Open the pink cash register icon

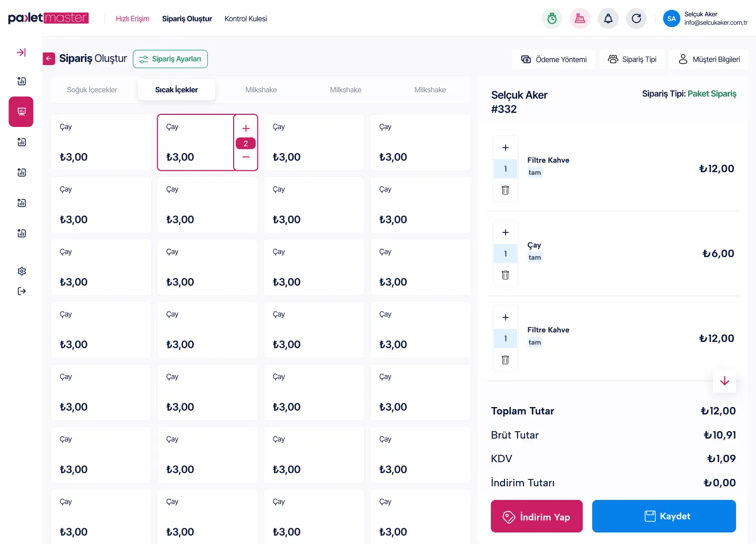coord(580,19)
